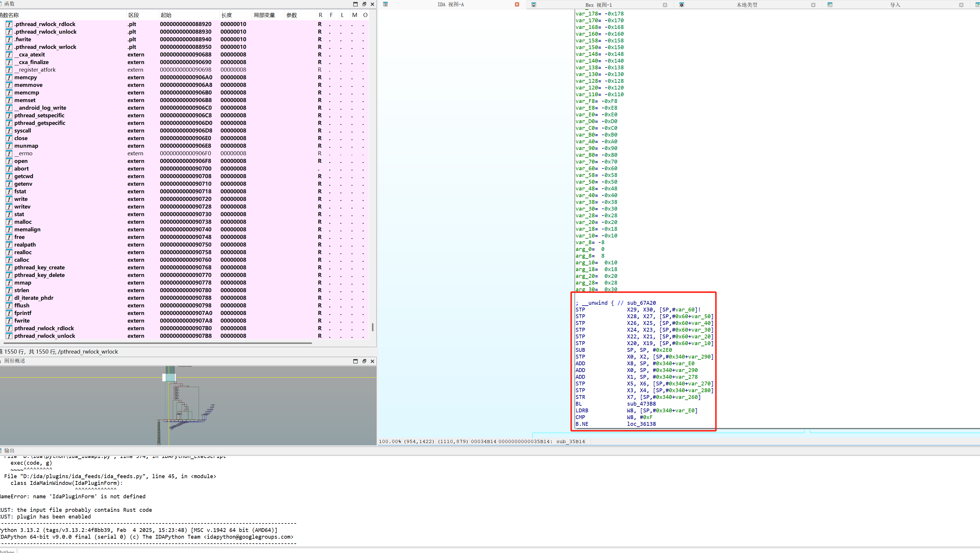Switch to the 导入 tab
980x553 pixels.
pos(895,5)
